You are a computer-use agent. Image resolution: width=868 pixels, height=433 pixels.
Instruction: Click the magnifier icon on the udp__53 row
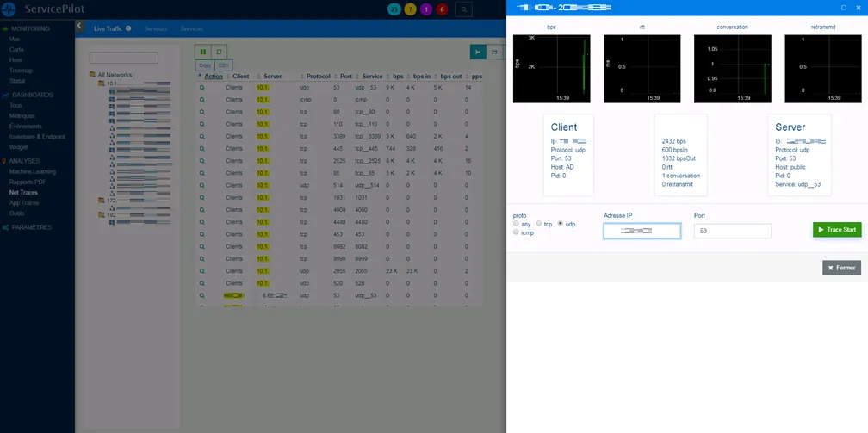[x=203, y=88]
